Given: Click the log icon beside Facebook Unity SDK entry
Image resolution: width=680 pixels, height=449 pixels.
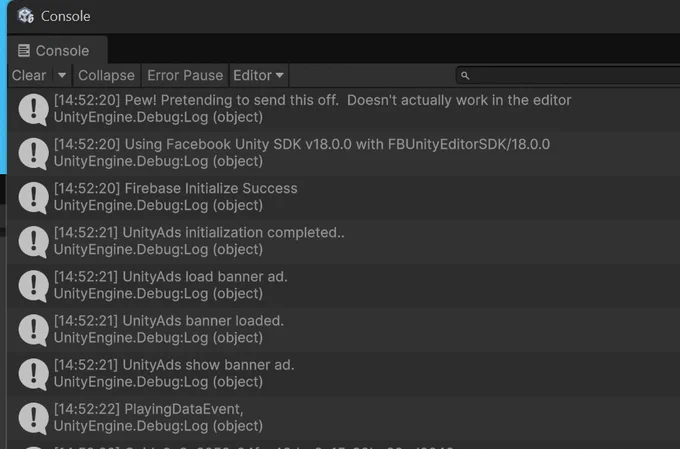Looking at the screenshot, I should pyautogui.click(x=33, y=154).
